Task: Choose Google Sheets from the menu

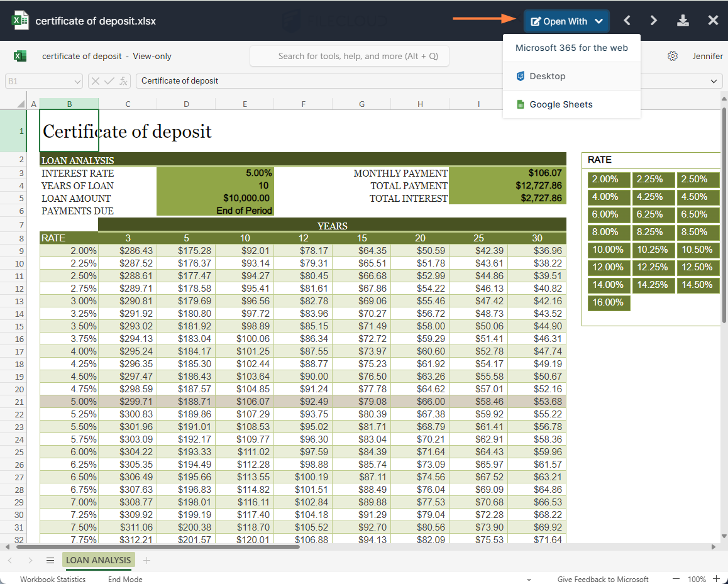Action: click(561, 104)
